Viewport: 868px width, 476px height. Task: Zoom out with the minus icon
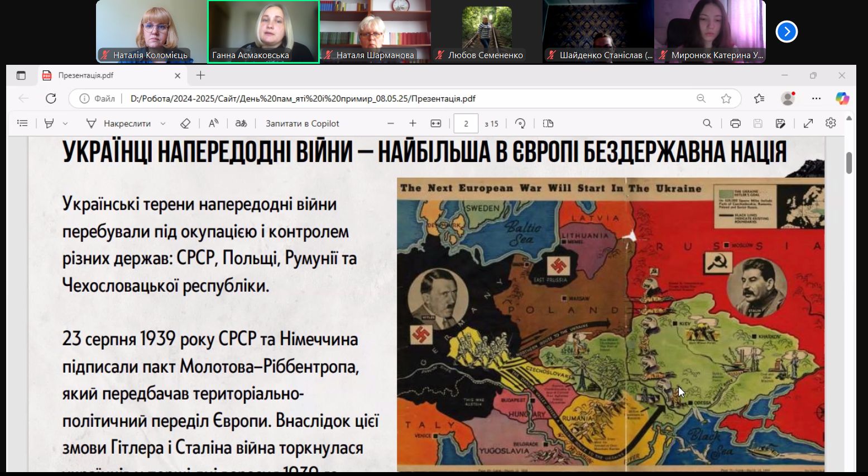click(x=391, y=123)
